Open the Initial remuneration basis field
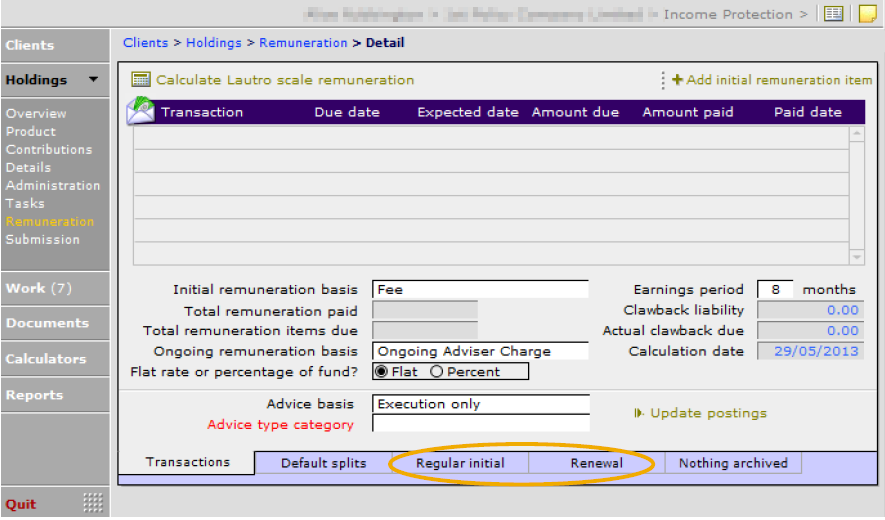Screen dimensions: 885x520 click(x=480, y=289)
